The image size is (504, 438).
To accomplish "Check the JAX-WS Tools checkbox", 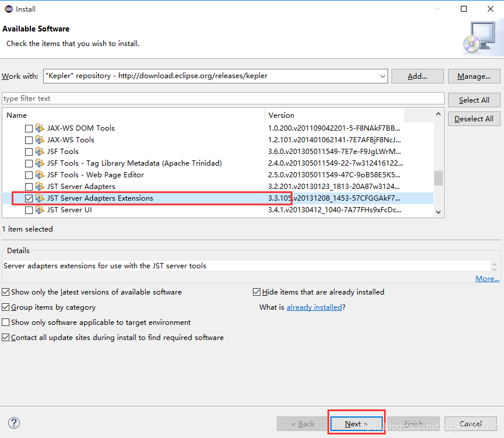I will click(x=29, y=140).
